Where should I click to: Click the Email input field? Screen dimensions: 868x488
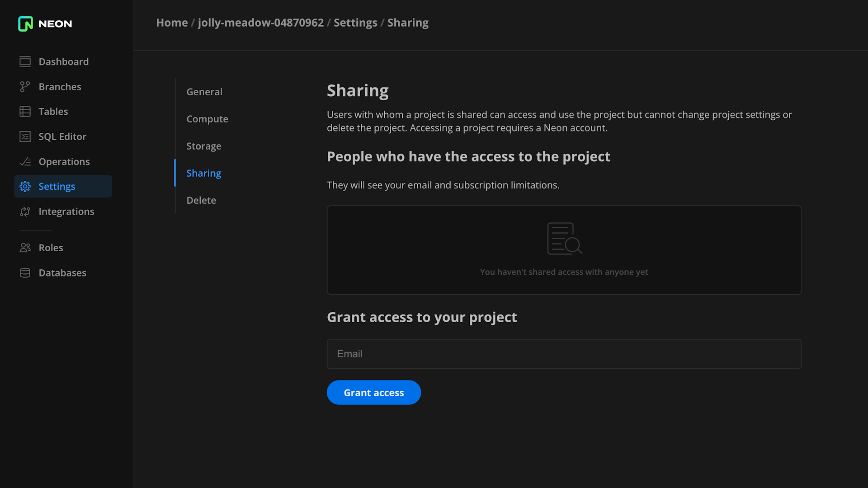(564, 354)
